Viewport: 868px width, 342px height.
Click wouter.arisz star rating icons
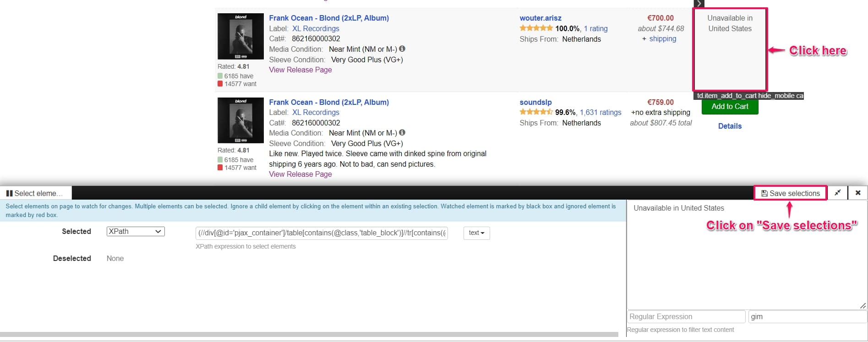pos(536,28)
